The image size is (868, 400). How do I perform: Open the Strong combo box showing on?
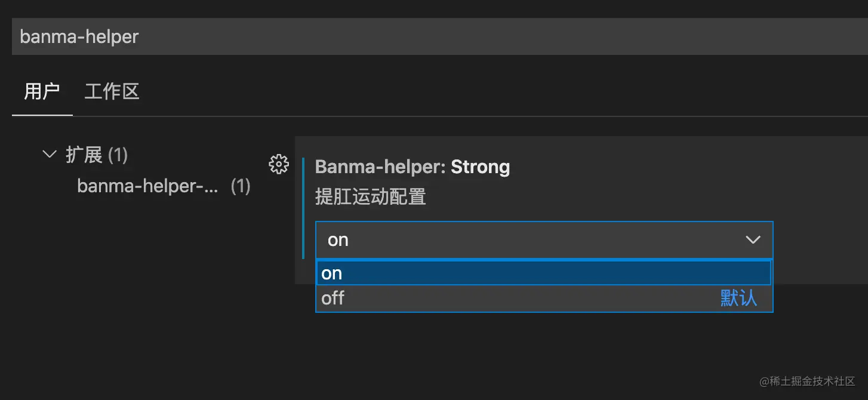[544, 240]
